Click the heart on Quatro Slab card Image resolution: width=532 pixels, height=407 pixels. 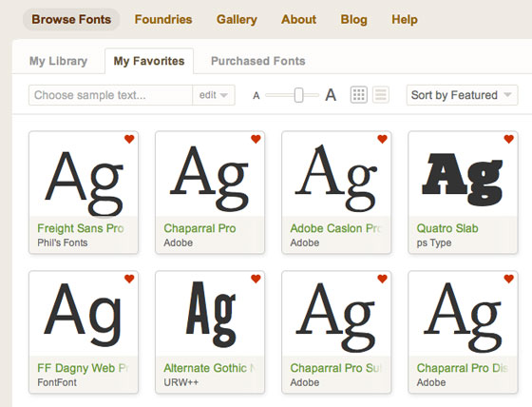(x=509, y=139)
